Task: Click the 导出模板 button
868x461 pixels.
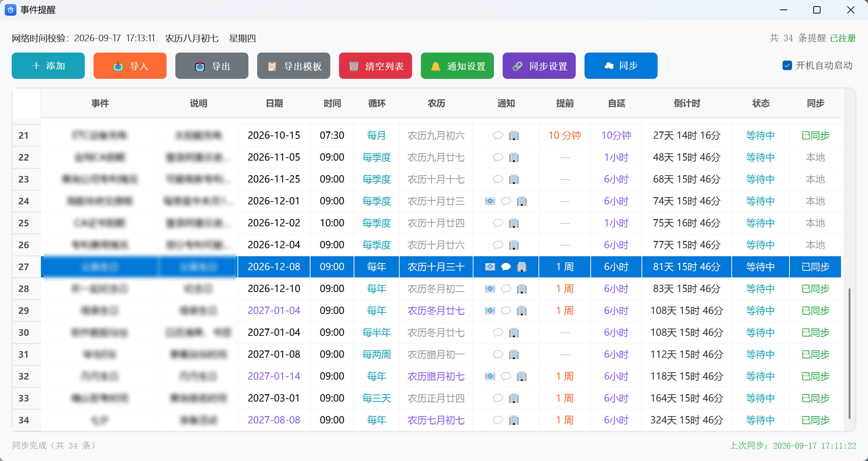Action: click(x=294, y=66)
